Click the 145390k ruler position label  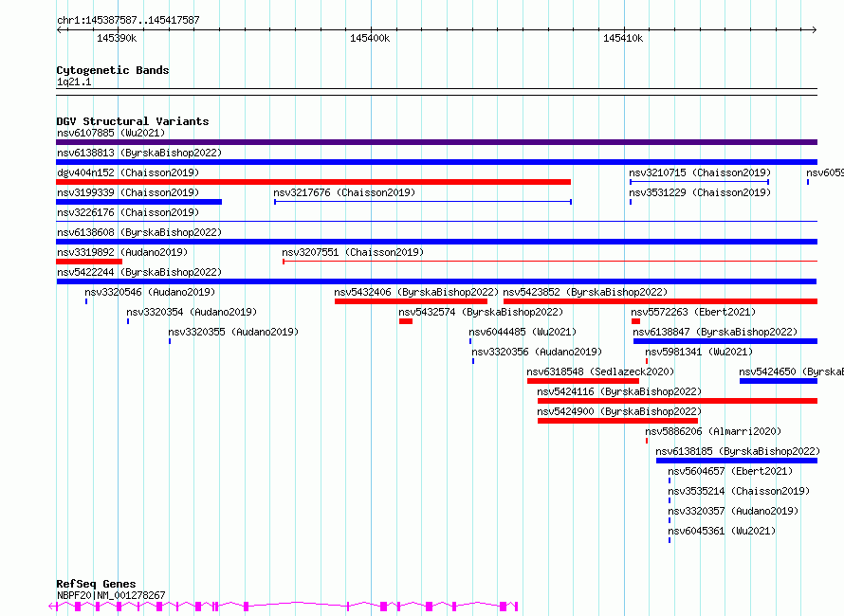pos(117,38)
